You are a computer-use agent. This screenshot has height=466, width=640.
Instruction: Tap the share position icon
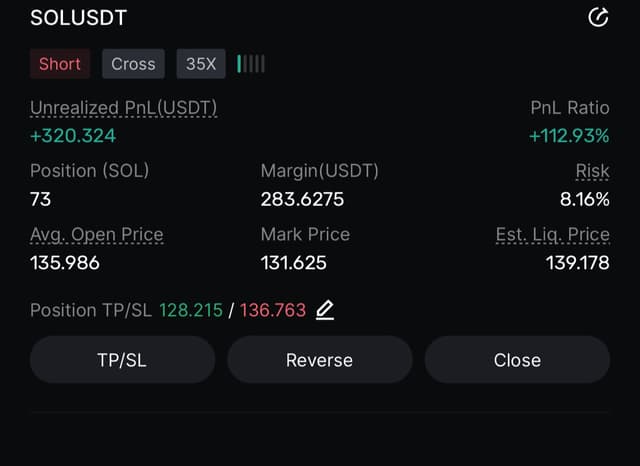click(x=598, y=17)
